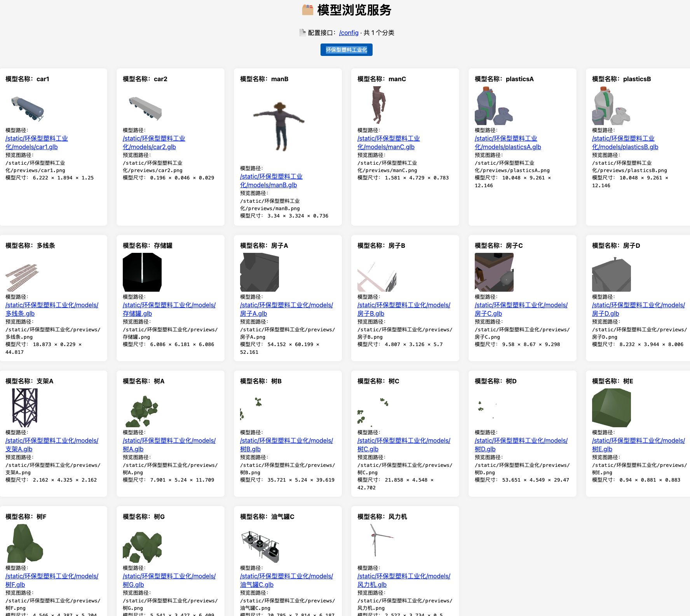The width and height of the screenshot is (690, 616).
Task: Click the plasticsA bottle preview image
Action: point(494,106)
